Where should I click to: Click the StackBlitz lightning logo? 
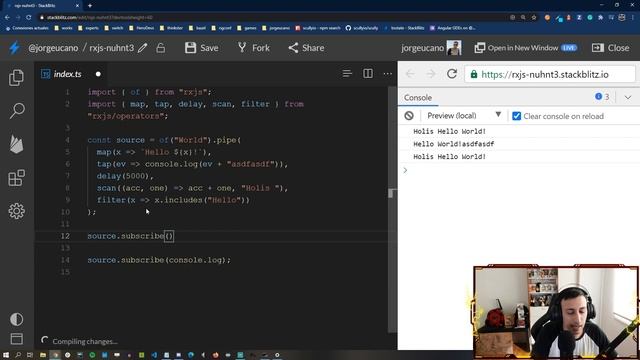(x=15, y=48)
